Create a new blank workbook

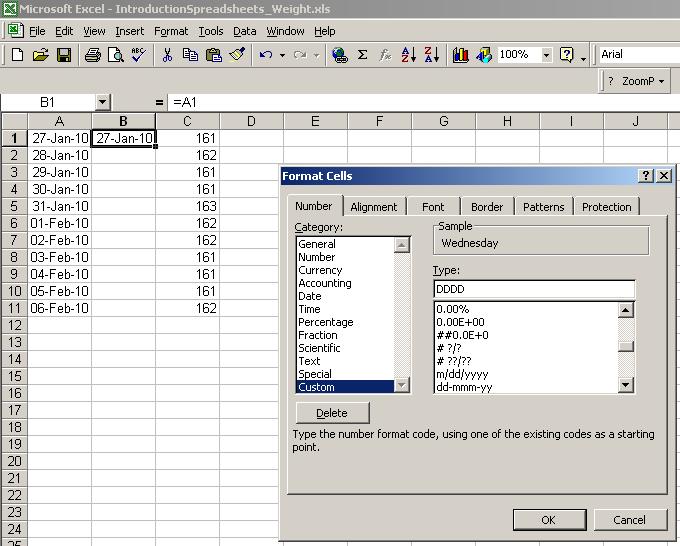pos(17,55)
